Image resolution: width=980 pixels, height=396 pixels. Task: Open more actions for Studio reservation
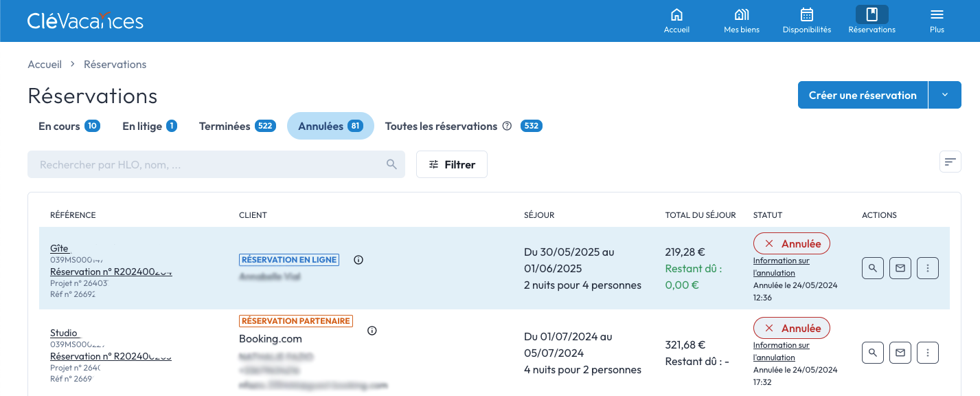point(928,353)
